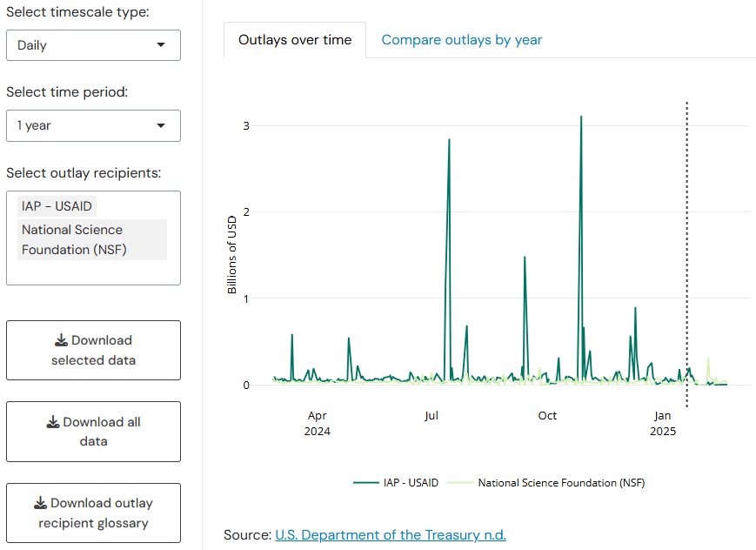Click the caret arrow of the Daily dropdown
The width and height of the screenshot is (756, 550).
pos(161,45)
